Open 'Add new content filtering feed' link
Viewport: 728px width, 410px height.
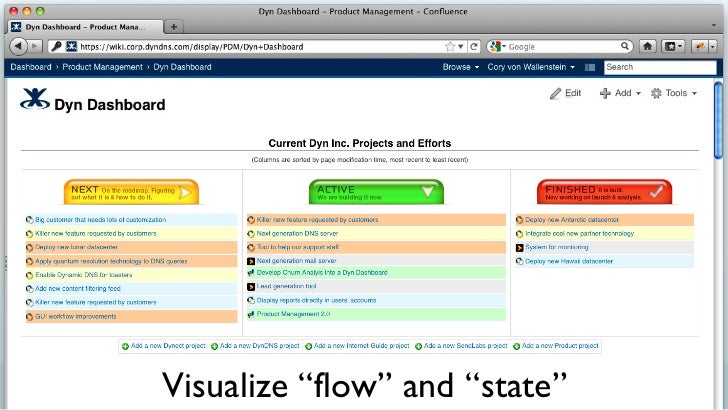pyautogui.click(x=78, y=289)
